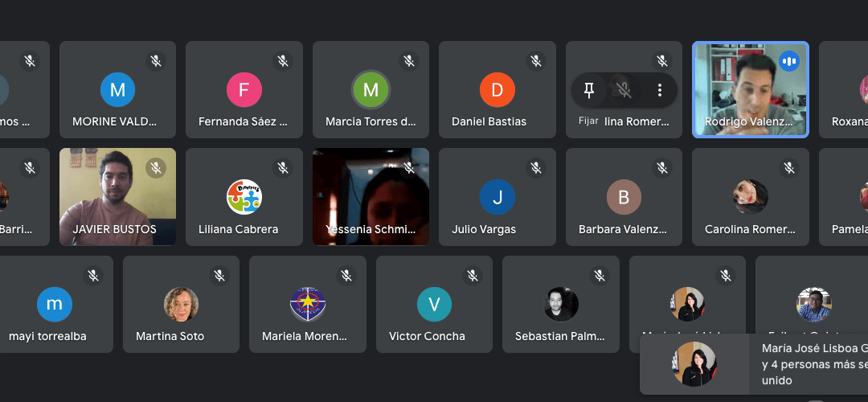Click the muted mic icon on Fernanda Sáez tile

pyautogui.click(x=283, y=61)
